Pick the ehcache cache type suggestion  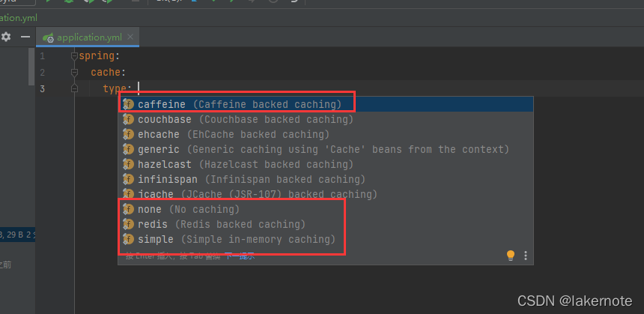click(326, 134)
